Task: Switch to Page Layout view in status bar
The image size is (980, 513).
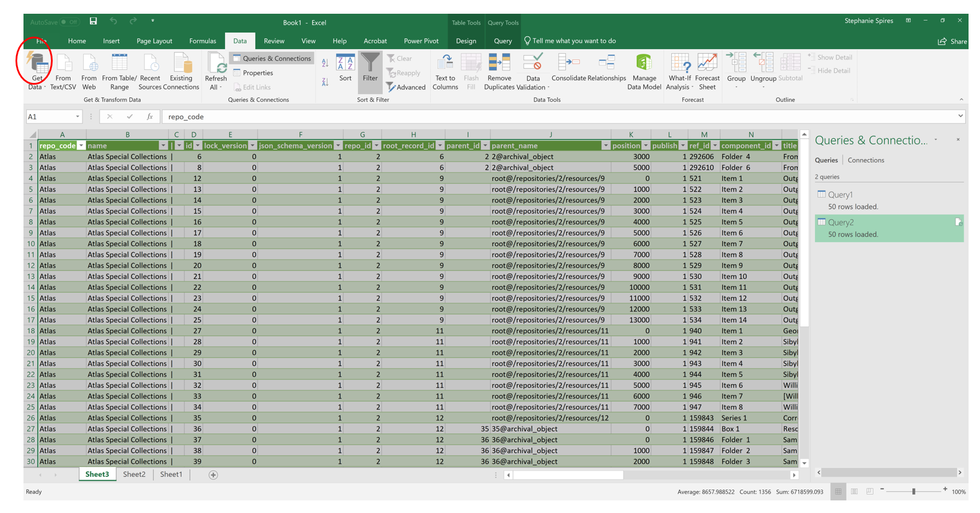Action: [x=854, y=491]
